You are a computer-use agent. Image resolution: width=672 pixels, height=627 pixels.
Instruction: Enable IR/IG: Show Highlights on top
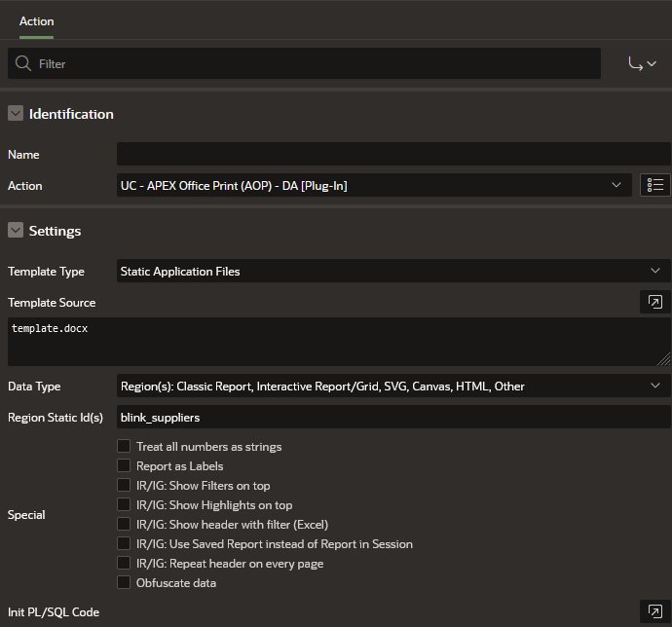point(124,505)
